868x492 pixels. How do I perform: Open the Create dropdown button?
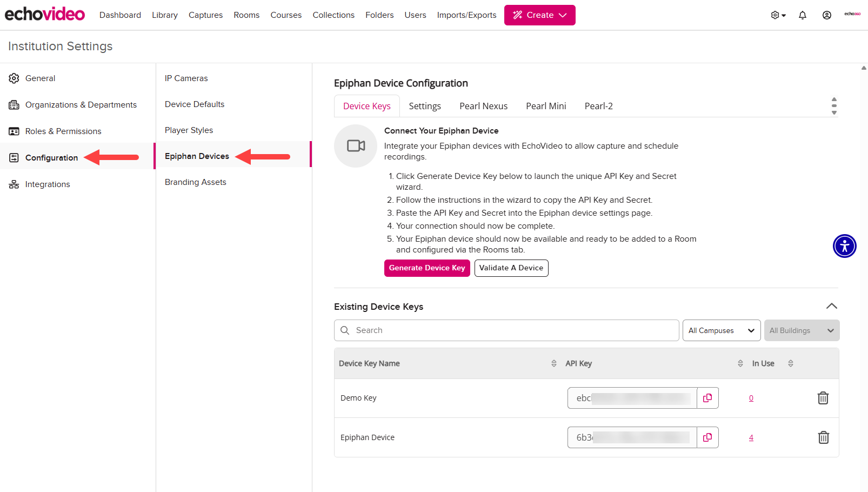(540, 15)
